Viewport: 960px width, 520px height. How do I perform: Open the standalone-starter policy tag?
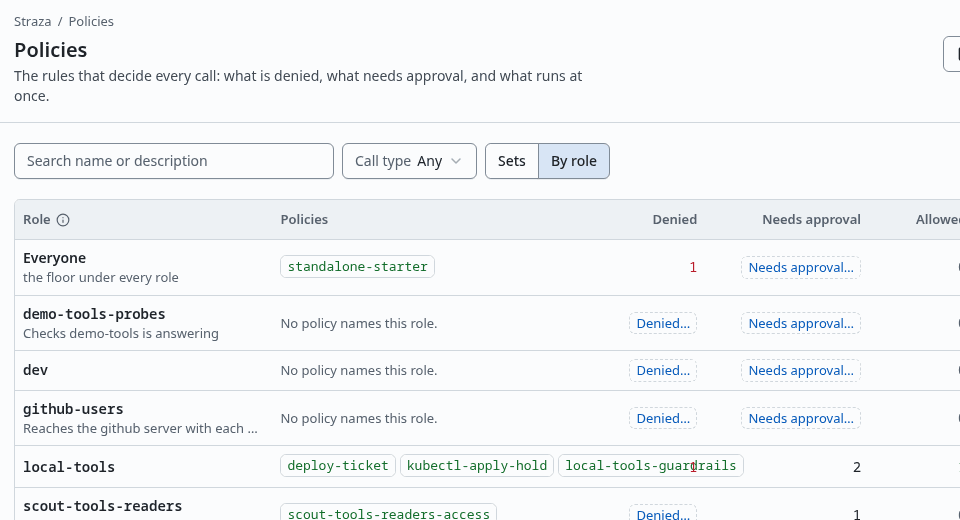click(x=358, y=266)
